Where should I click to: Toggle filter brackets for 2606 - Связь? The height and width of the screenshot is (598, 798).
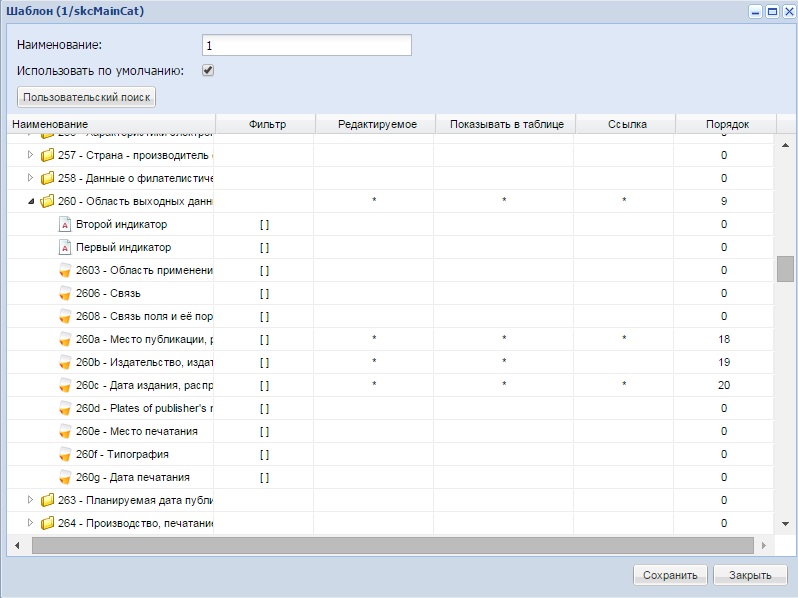[x=264, y=294]
